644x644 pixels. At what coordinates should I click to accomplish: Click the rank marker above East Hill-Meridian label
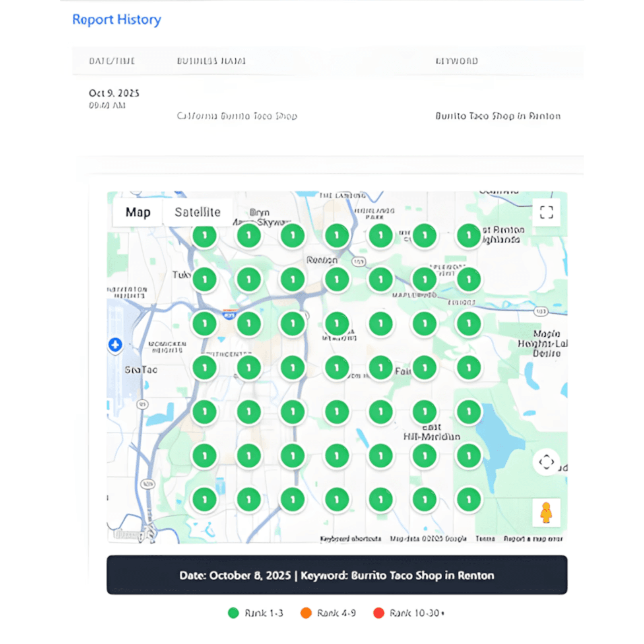(x=425, y=411)
